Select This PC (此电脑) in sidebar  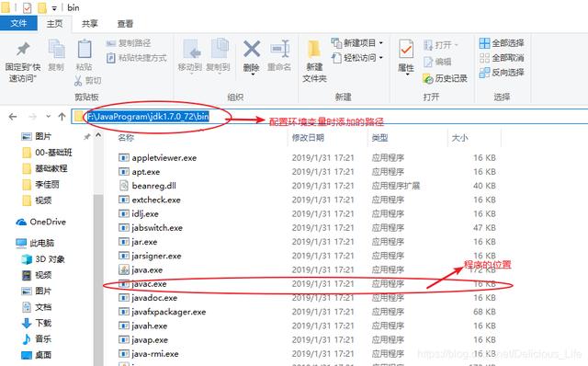[35, 243]
